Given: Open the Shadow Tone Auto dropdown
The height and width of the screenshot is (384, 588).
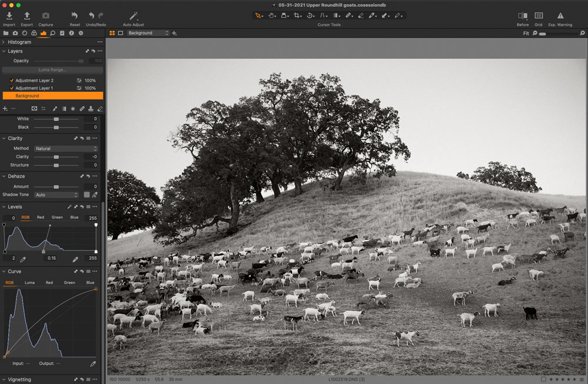Looking at the screenshot, I should tap(56, 195).
